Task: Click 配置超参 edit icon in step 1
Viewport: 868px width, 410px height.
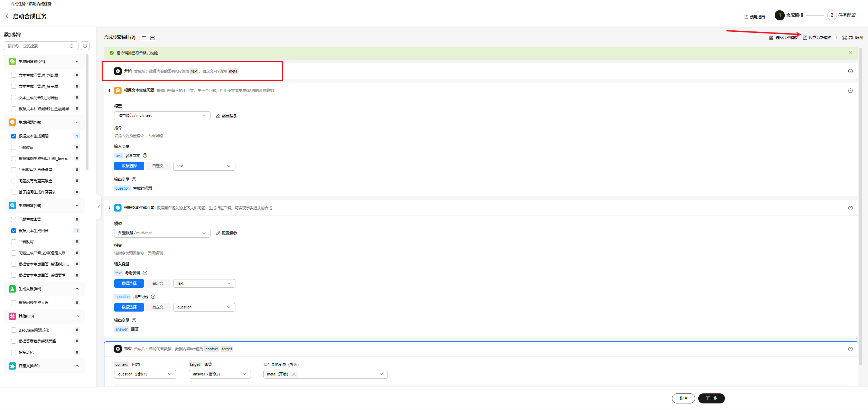Action: 218,116
